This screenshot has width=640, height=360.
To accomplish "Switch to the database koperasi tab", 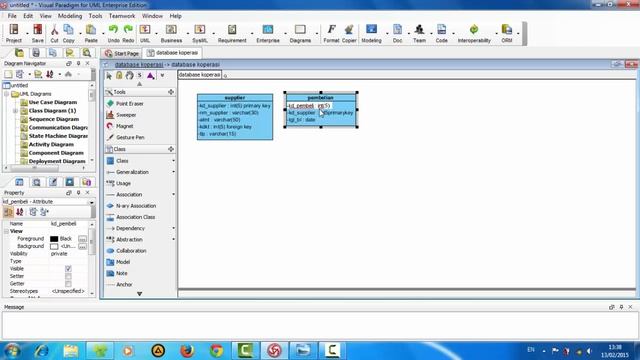I will 172,53.
